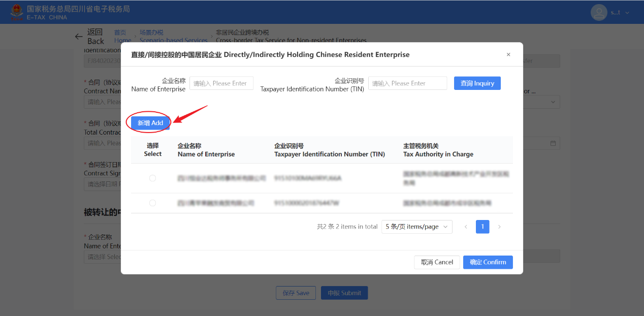Click the Add button
Image resolution: width=644 pixels, height=316 pixels.
[x=150, y=123]
